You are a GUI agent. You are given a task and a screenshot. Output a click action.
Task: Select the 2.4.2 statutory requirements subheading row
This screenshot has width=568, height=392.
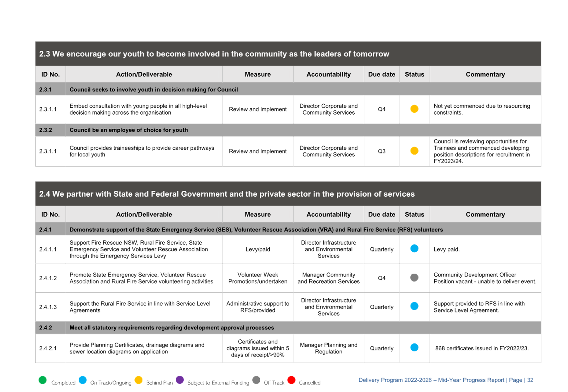coord(172,328)
